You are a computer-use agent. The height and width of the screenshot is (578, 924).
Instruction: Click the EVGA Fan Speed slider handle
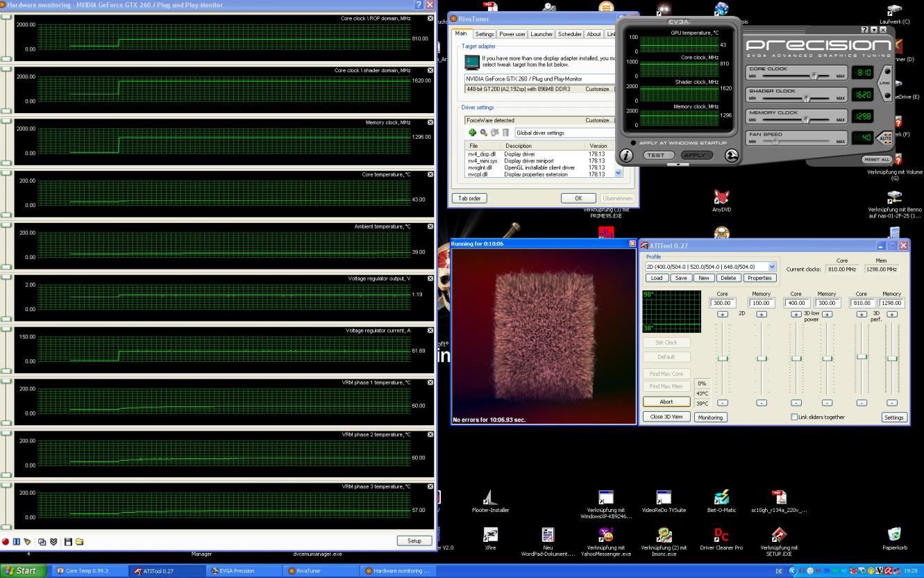coord(775,141)
